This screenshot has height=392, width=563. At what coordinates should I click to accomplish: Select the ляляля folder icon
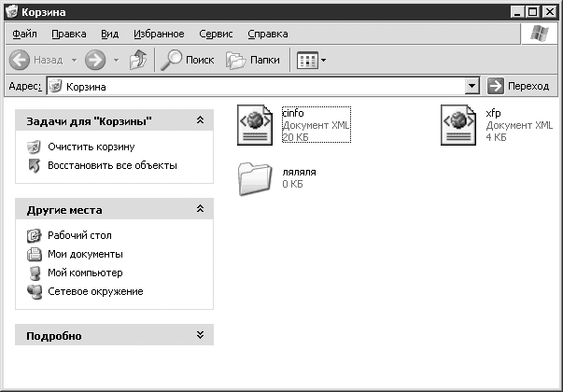[254, 178]
